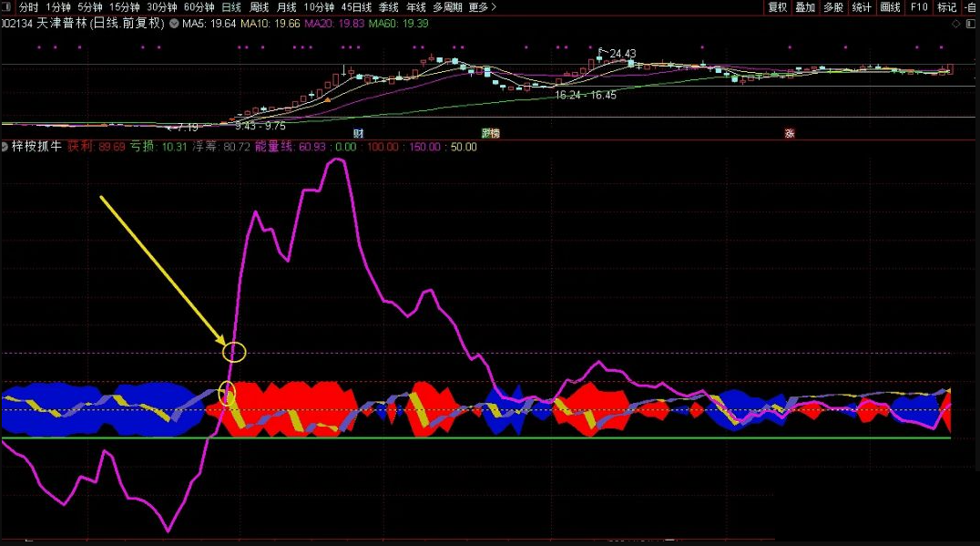The width and height of the screenshot is (980, 546).
Task: Click the 浮筹: 80.72 value
Action: pyautogui.click(x=221, y=147)
